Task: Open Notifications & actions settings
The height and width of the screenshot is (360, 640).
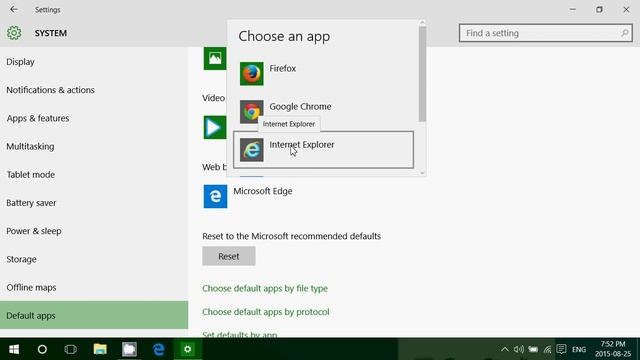Action: (94, 90)
